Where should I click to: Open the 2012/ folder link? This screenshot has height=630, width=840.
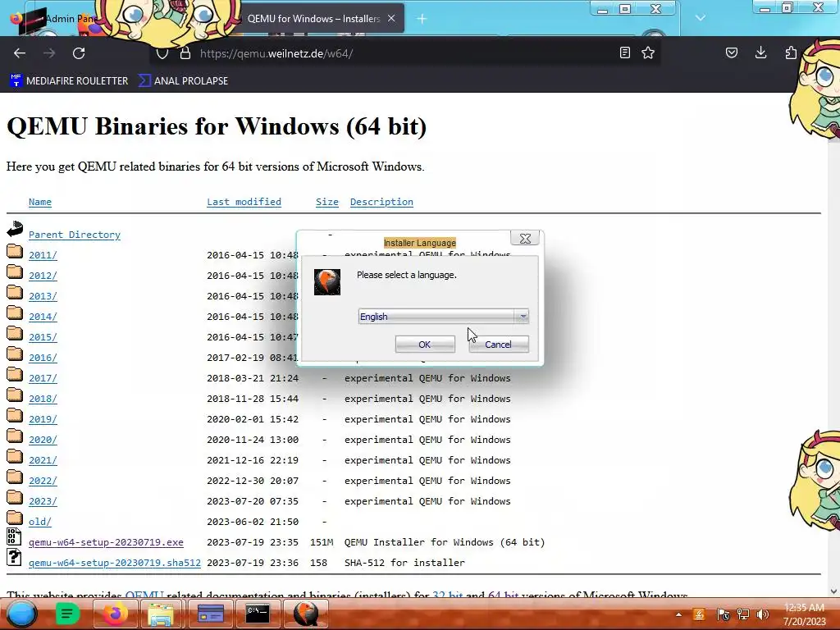43,276
